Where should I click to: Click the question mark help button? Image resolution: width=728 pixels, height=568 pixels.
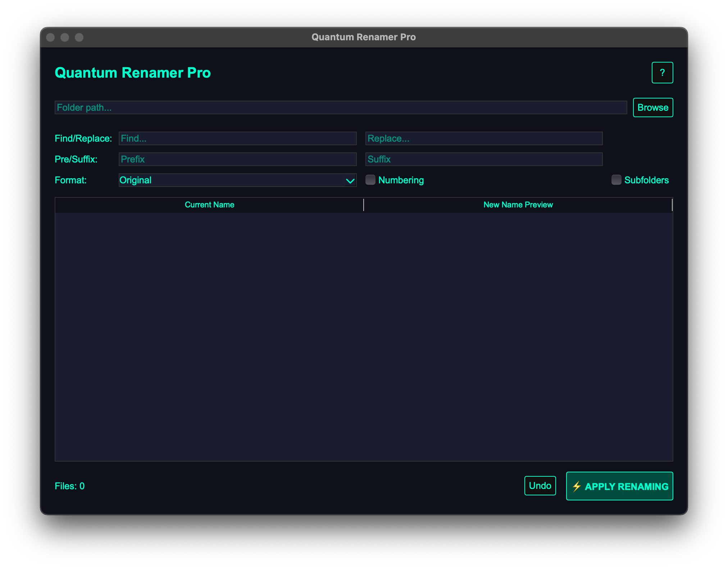click(x=662, y=73)
